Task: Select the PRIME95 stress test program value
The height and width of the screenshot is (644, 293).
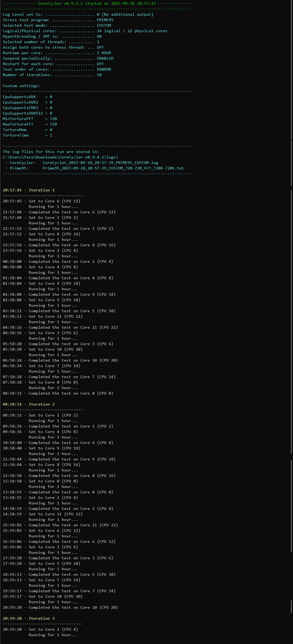Action: pyautogui.click(x=105, y=20)
